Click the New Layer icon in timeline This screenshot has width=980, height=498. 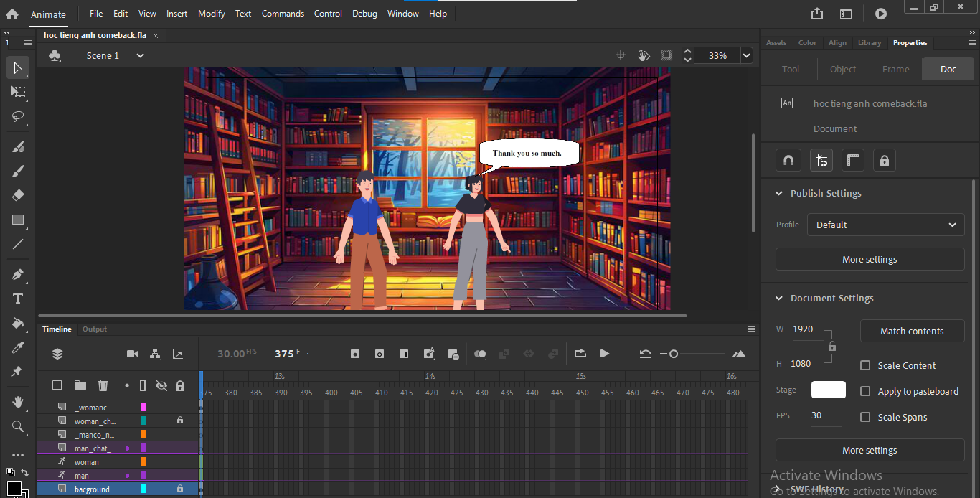tap(57, 385)
